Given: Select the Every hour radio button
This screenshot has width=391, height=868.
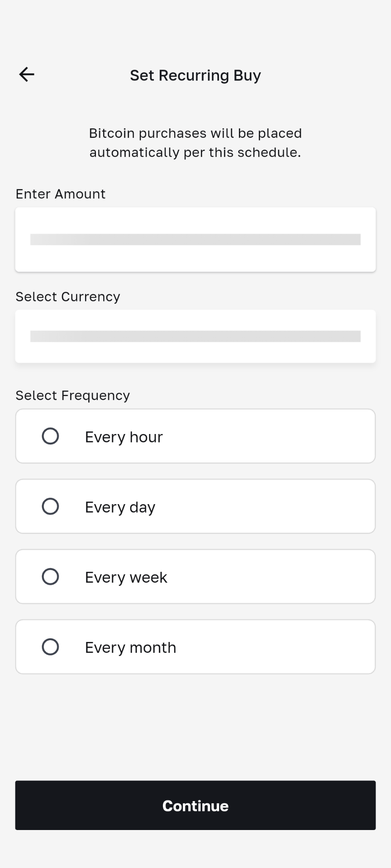Looking at the screenshot, I should (50, 436).
